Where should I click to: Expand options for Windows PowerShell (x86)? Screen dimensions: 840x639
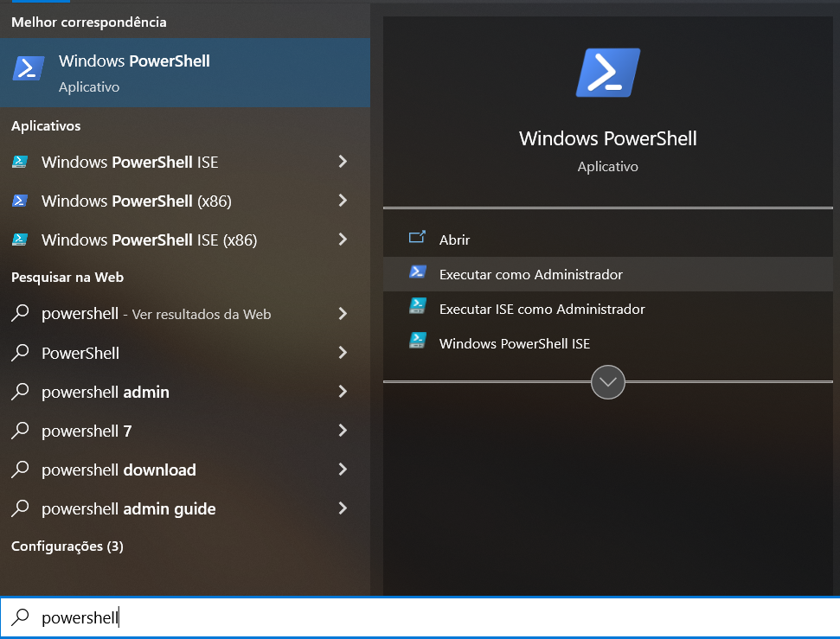(343, 201)
